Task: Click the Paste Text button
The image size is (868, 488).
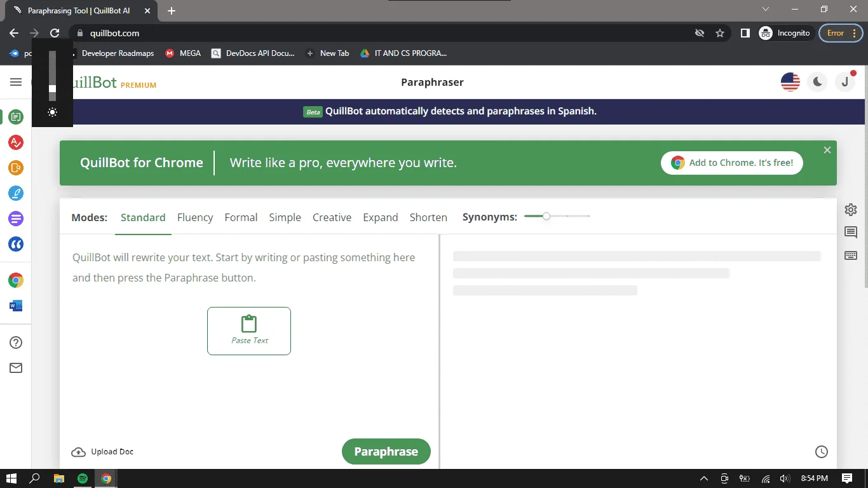Action: pos(249,331)
